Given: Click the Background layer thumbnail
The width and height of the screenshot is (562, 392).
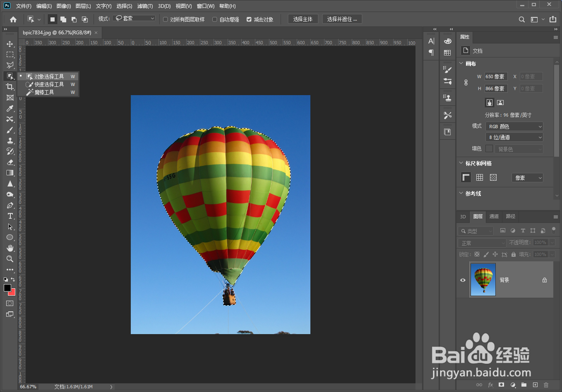Looking at the screenshot, I should (x=483, y=280).
